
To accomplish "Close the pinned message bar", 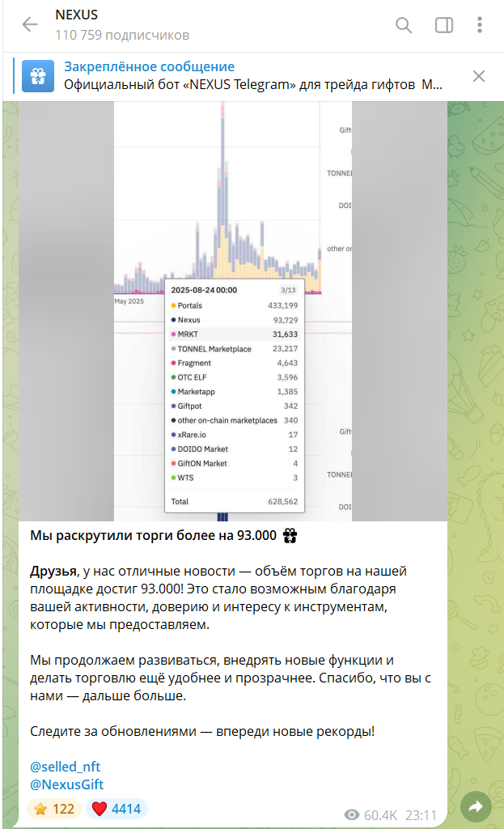I will click(x=479, y=76).
